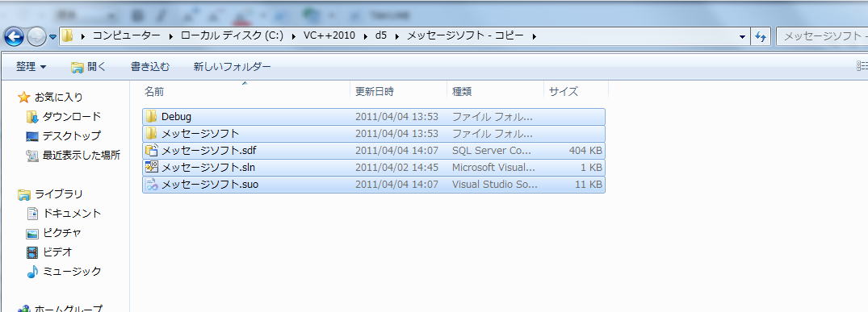The width and height of the screenshot is (868, 312).
Task: Create folder with 新しいフォルダー
Action: [x=232, y=67]
